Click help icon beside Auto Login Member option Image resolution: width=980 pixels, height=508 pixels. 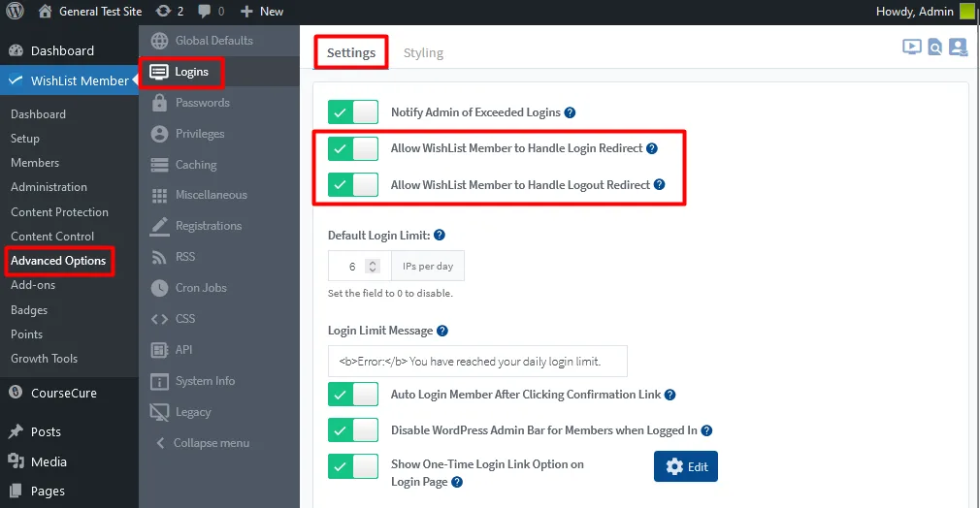tap(670, 395)
